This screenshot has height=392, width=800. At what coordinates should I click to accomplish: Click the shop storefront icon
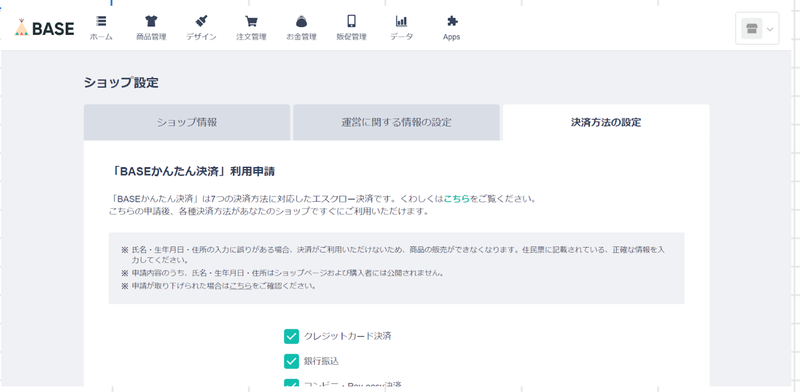751,29
